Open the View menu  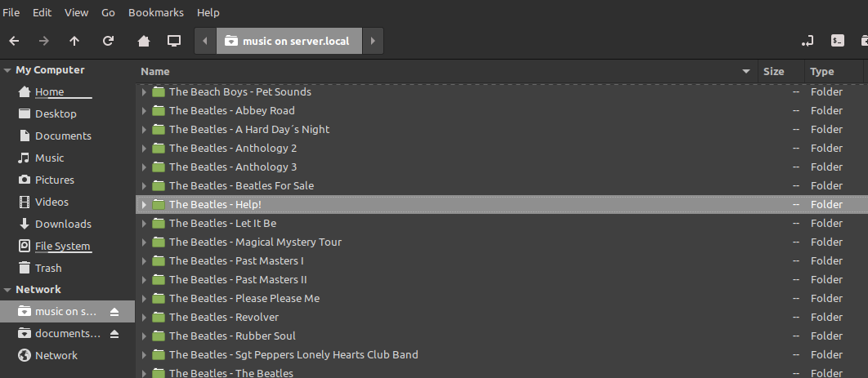(76, 13)
